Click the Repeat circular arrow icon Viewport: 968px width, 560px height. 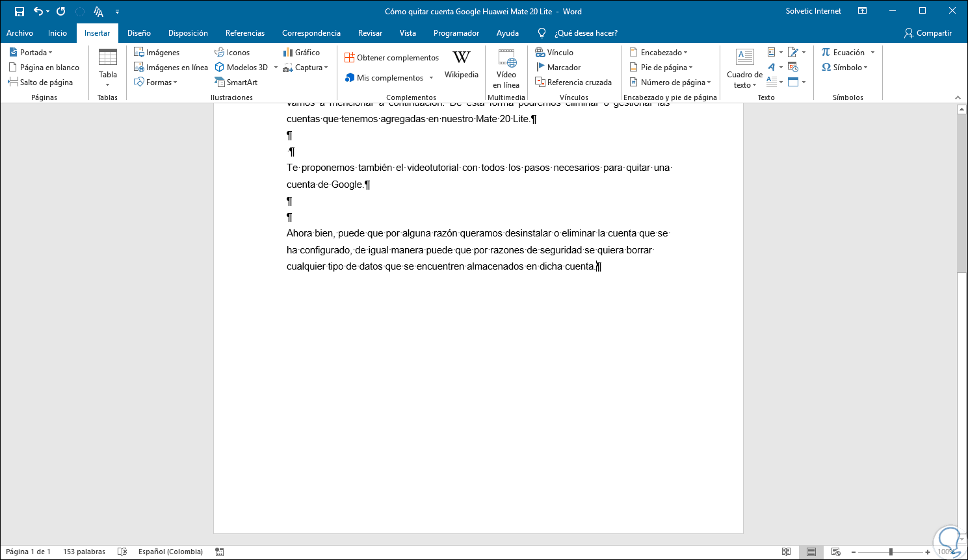(60, 12)
